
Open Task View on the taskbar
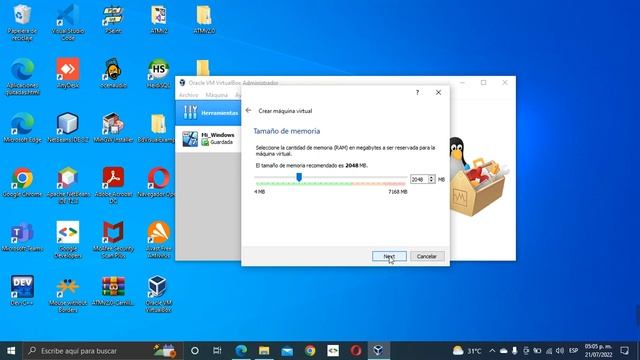click(217, 351)
